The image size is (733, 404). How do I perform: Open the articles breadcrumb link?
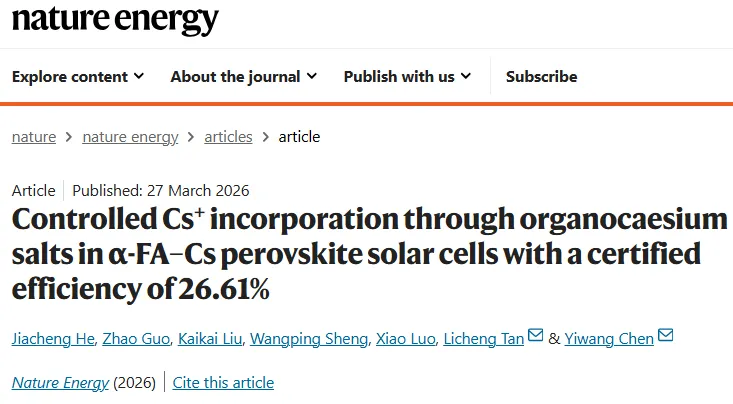coord(228,137)
